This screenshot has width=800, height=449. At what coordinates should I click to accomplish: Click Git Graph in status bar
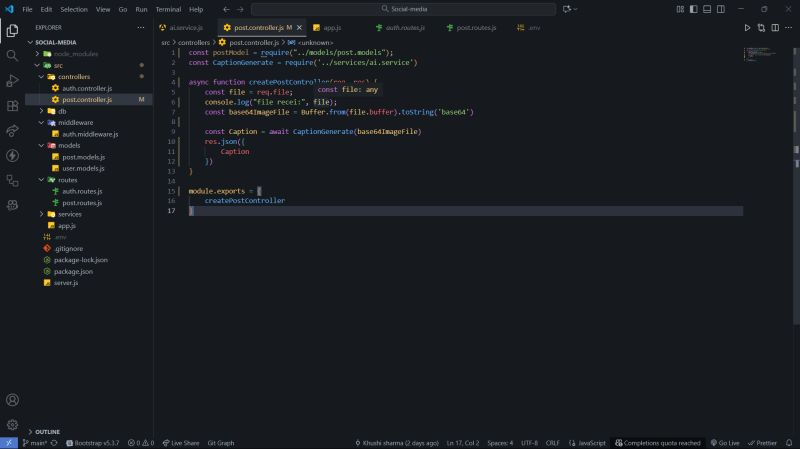pyautogui.click(x=221, y=443)
